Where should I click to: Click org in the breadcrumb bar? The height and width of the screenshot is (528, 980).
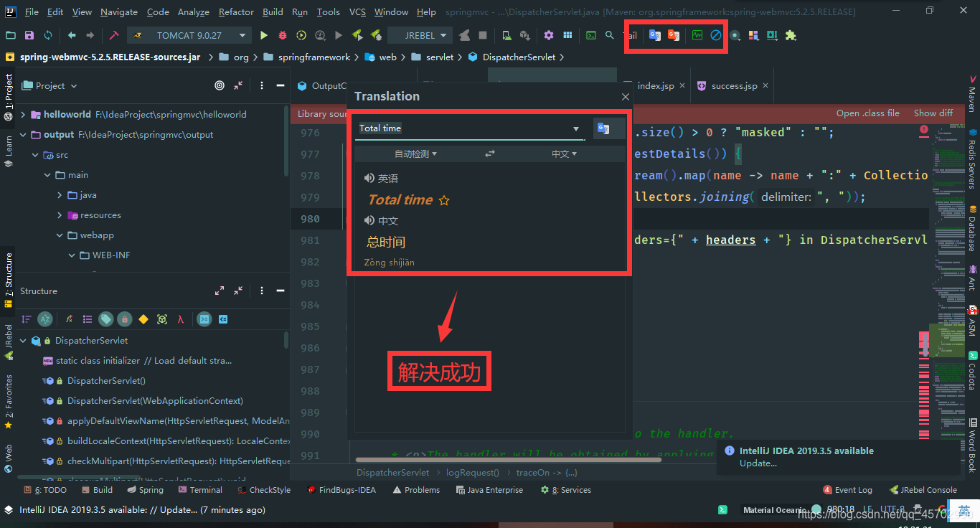pos(241,57)
